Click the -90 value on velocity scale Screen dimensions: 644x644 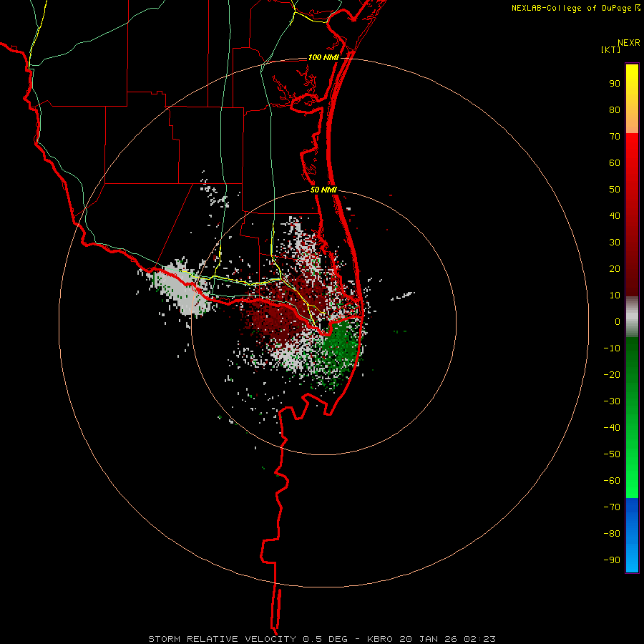[612, 560]
